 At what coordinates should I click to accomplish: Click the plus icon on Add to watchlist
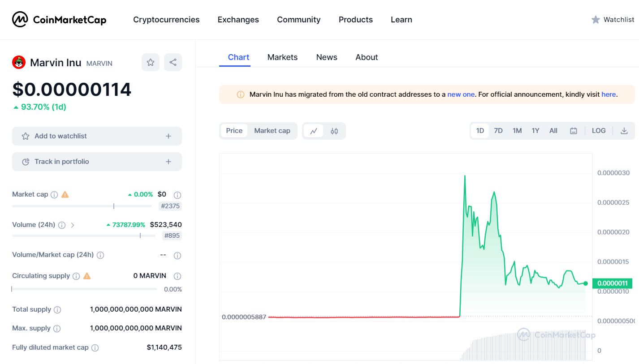168,136
